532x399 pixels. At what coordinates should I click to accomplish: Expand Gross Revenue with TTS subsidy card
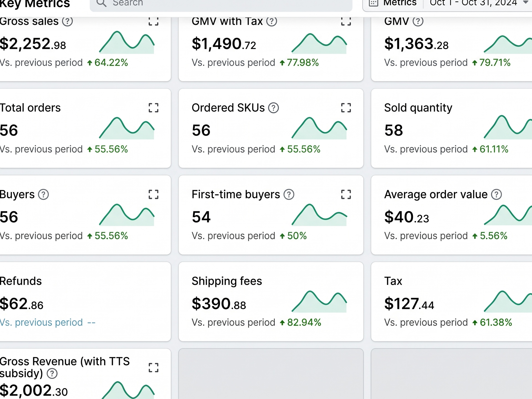[x=154, y=368]
